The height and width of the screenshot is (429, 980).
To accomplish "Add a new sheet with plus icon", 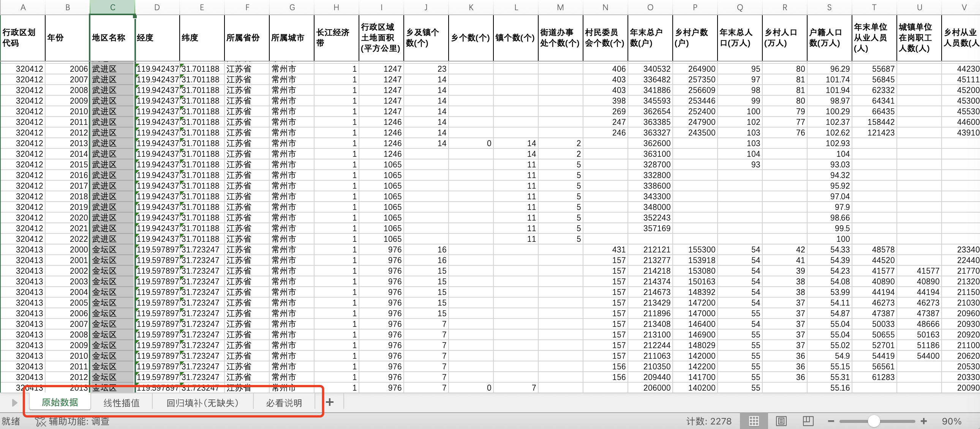I will [x=330, y=402].
